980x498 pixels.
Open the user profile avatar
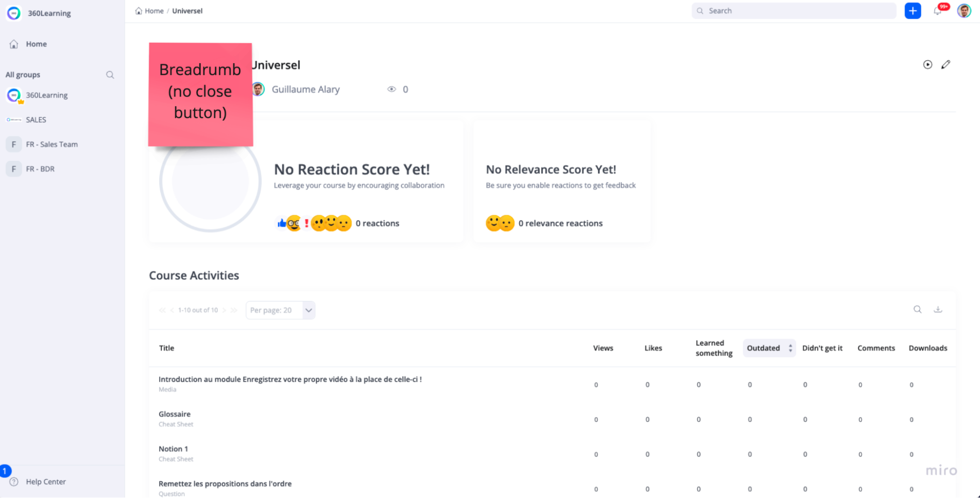[964, 11]
